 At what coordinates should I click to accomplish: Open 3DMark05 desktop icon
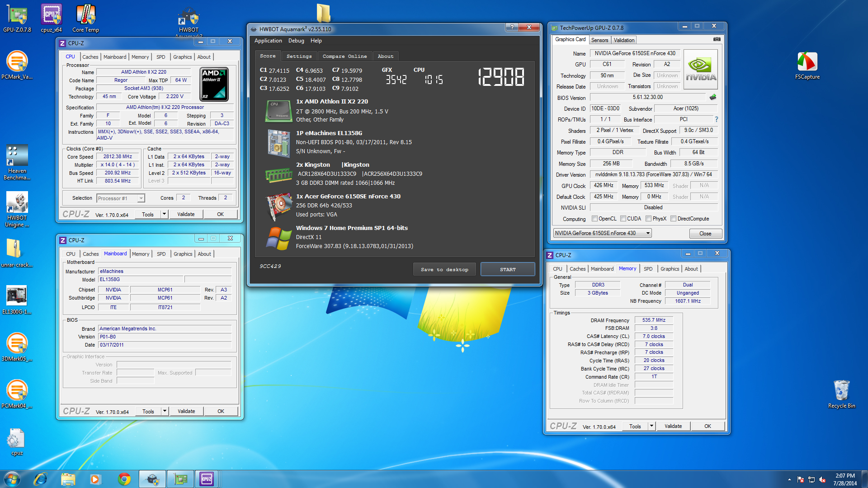tap(17, 347)
